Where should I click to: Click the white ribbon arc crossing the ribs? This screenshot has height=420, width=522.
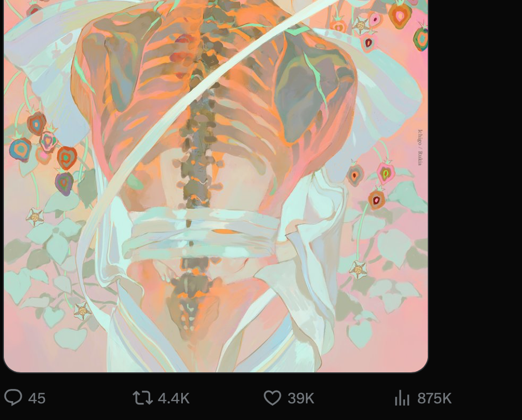186,110
